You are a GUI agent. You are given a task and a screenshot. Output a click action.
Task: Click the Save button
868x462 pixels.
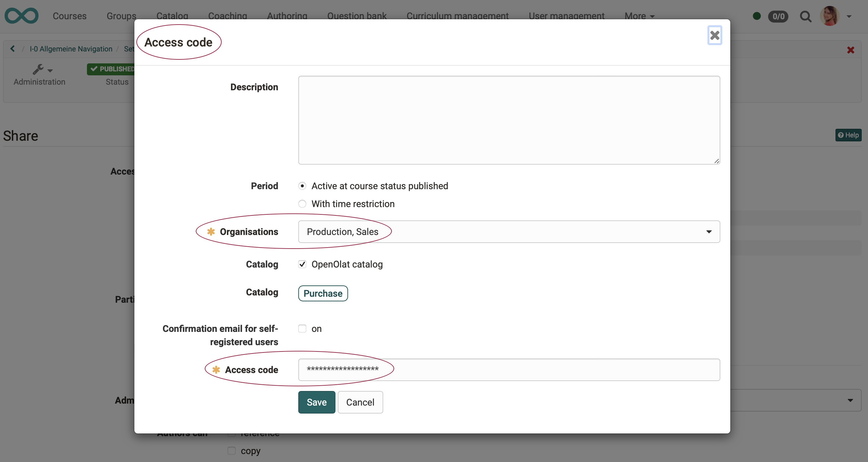[317, 402]
